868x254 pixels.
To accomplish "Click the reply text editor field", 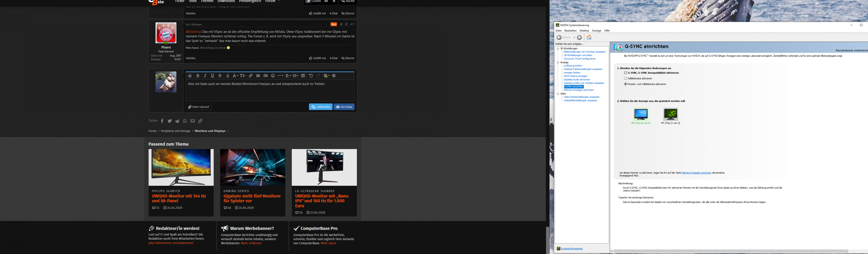I will (270, 90).
